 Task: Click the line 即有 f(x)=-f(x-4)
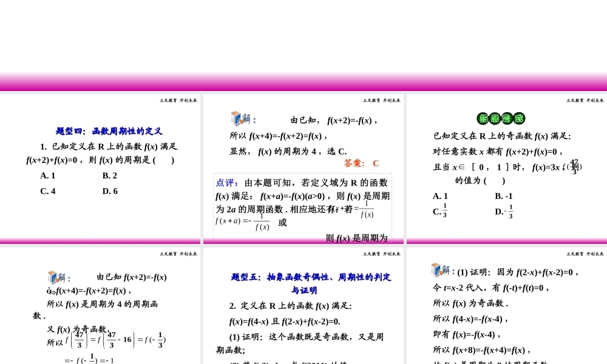click(467, 335)
